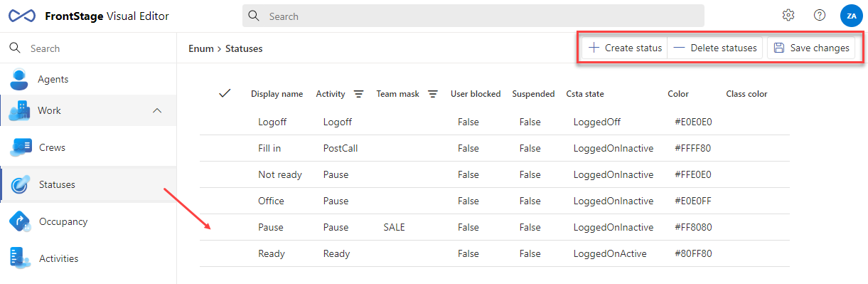
Task: Click the Delete statuses button
Action: (x=714, y=48)
